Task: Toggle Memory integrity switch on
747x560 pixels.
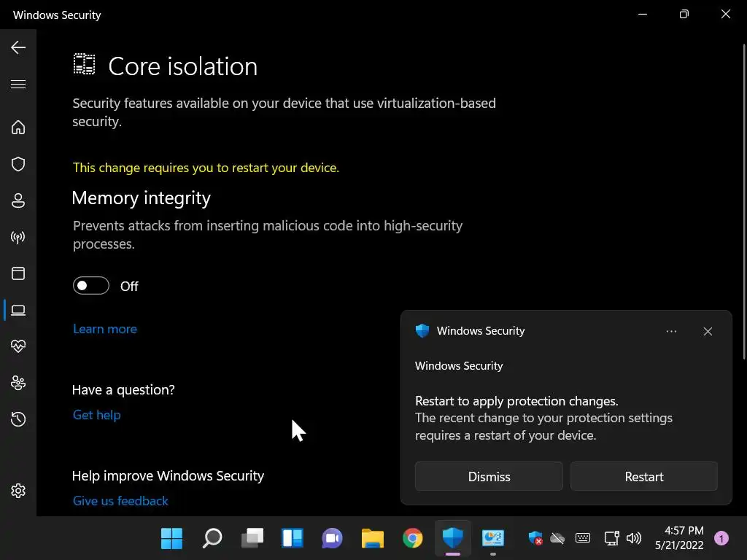Action: coord(91,286)
